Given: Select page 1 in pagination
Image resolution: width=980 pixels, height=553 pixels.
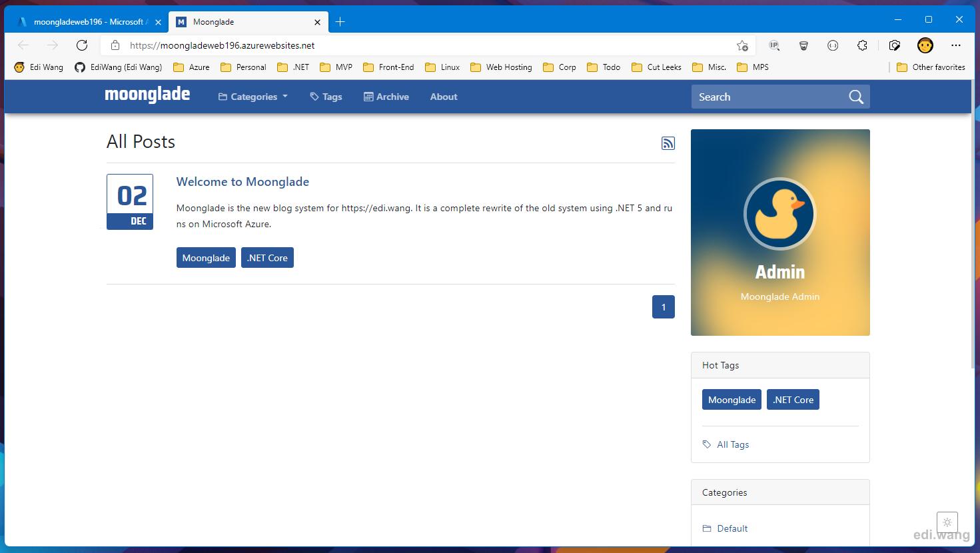Looking at the screenshot, I should [x=664, y=306].
